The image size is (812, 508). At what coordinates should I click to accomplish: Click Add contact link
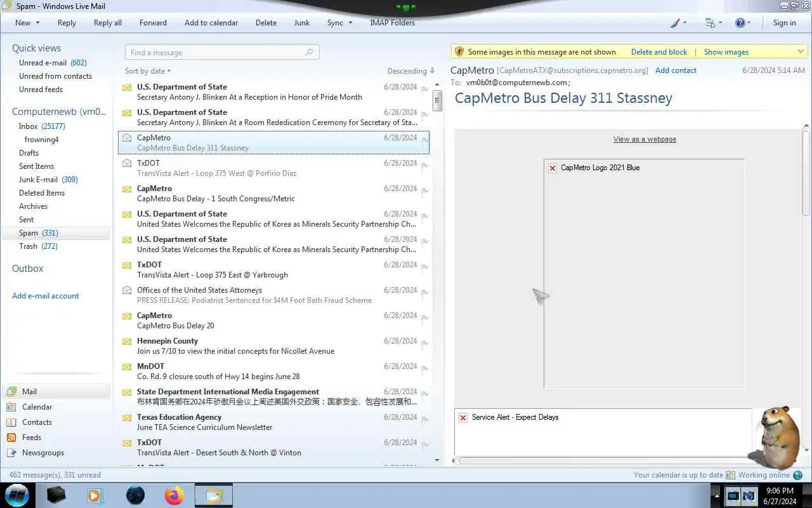[676, 70]
